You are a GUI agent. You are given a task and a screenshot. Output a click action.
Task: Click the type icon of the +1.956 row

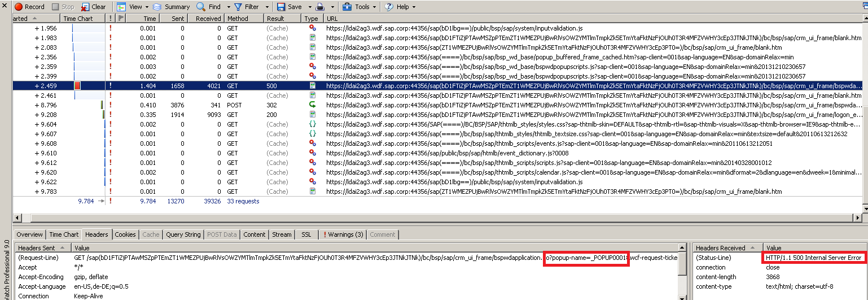pyautogui.click(x=313, y=28)
